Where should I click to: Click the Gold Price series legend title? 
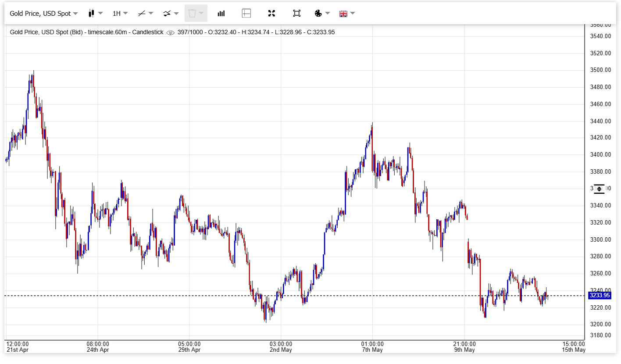point(86,32)
